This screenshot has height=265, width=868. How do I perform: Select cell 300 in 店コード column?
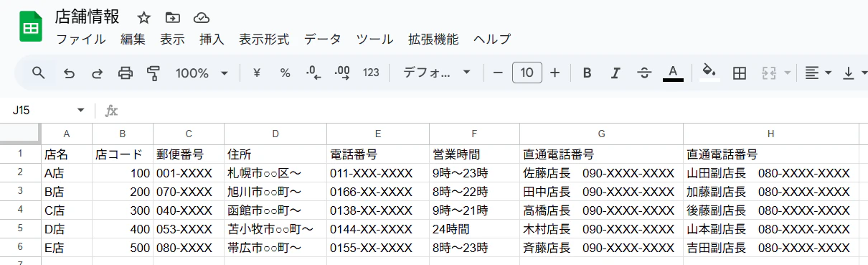[123, 210]
